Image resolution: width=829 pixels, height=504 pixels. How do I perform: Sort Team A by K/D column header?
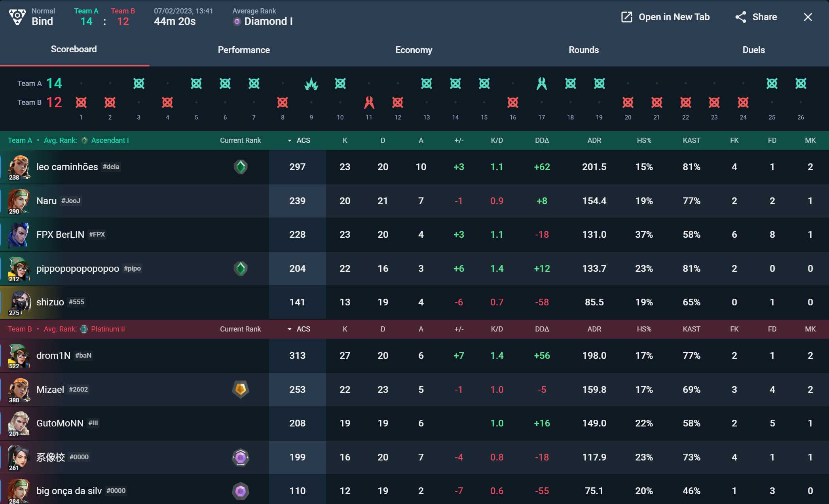pyautogui.click(x=497, y=140)
